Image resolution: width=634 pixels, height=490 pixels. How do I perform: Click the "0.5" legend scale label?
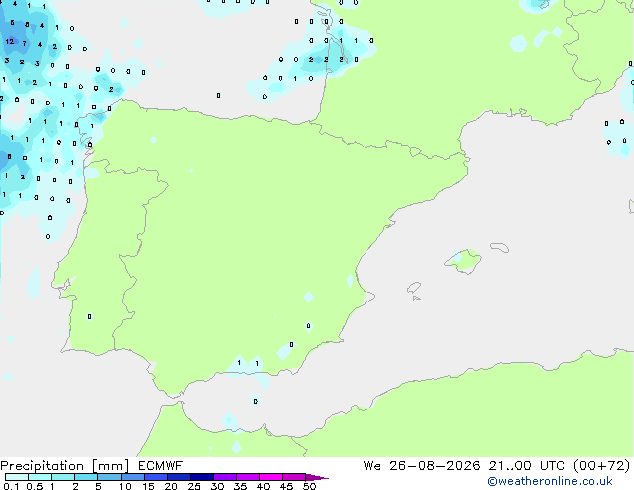coord(35,486)
